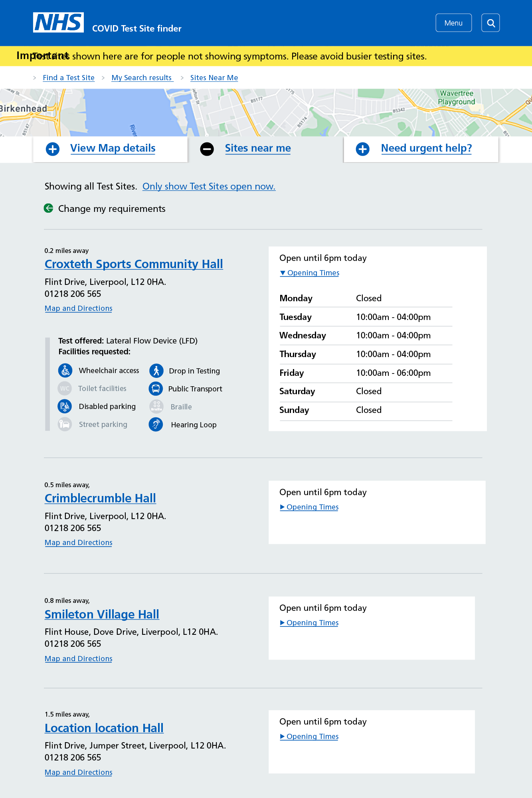The image size is (532, 798).
Task: Click "Test offered: Lateral Flow Device" text
Action: (x=128, y=341)
